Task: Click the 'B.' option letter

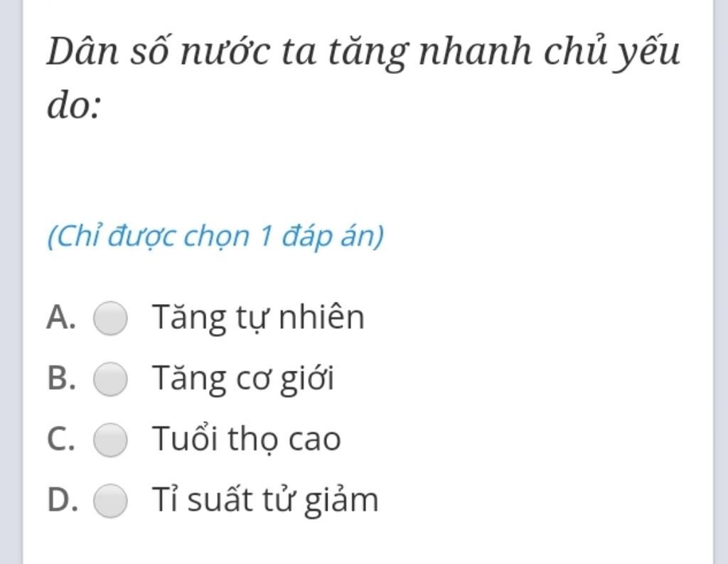Action: click(x=61, y=379)
